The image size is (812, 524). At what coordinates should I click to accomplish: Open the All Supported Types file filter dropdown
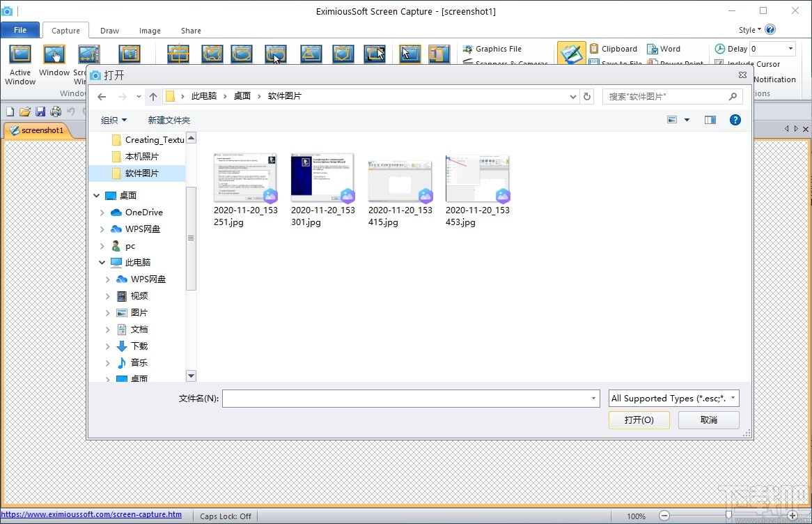[x=733, y=398]
